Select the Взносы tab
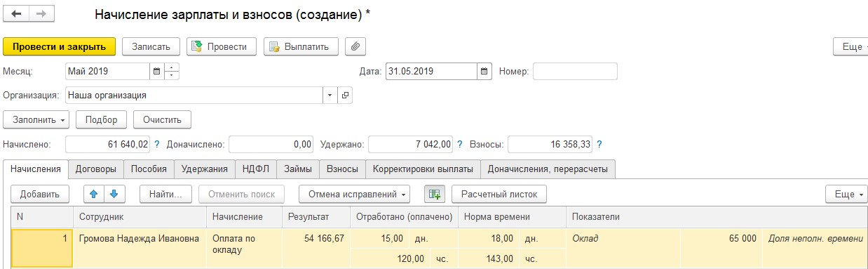Screen dimensions: 868x269 click(342, 169)
